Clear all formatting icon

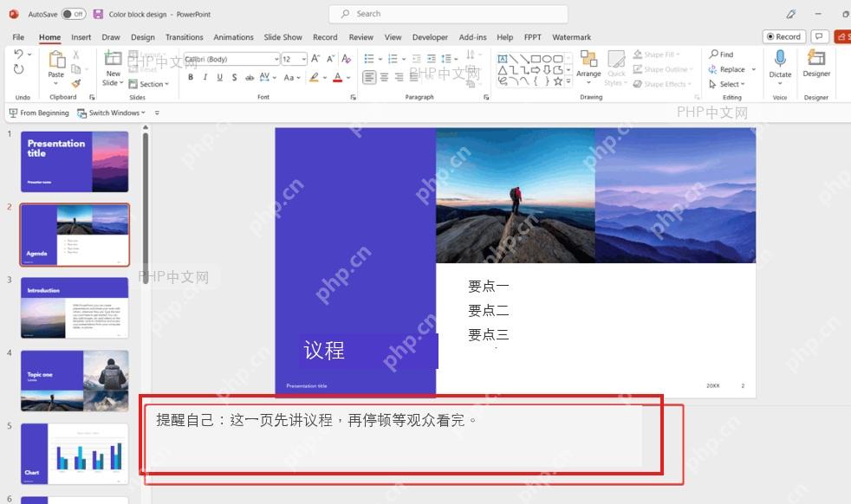pyautogui.click(x=347, y=59)
